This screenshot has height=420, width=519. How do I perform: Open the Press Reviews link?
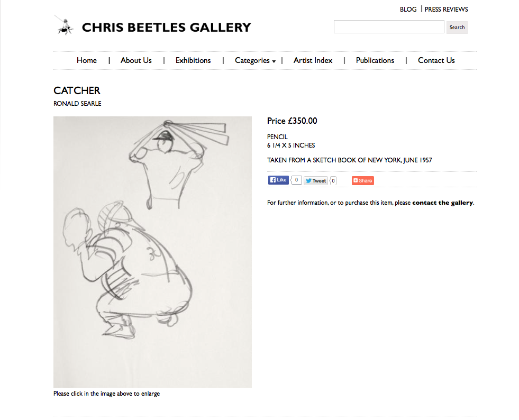(446, 9)
